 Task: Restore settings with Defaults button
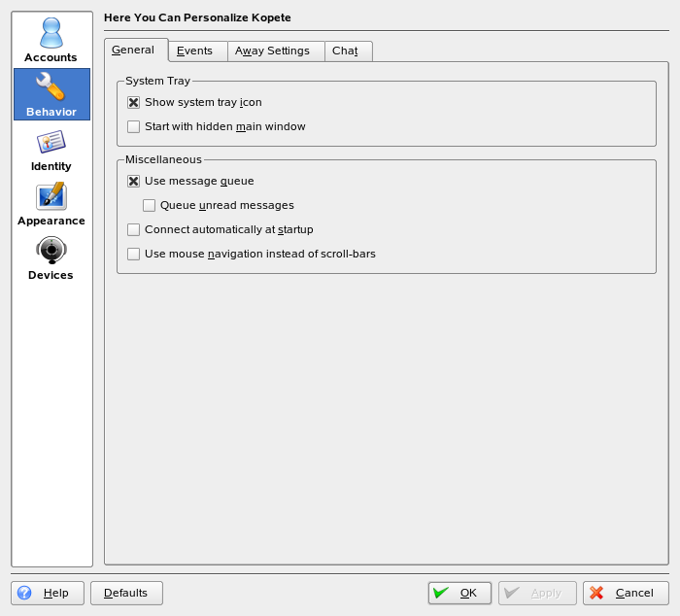pos(126,593)
